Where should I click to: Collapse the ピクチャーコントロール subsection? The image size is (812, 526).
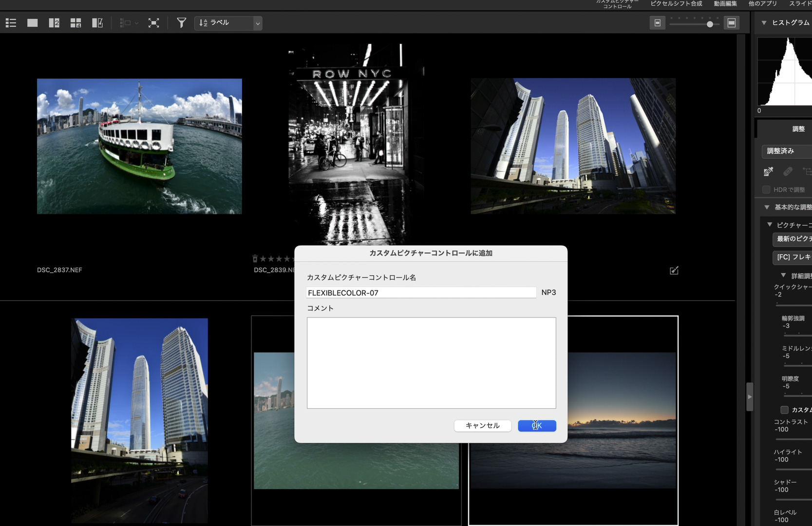pos(770,225)
